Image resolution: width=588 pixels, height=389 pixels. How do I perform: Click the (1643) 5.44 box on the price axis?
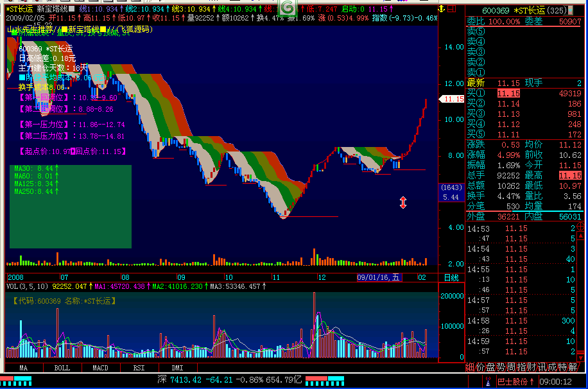coord(451,193)
